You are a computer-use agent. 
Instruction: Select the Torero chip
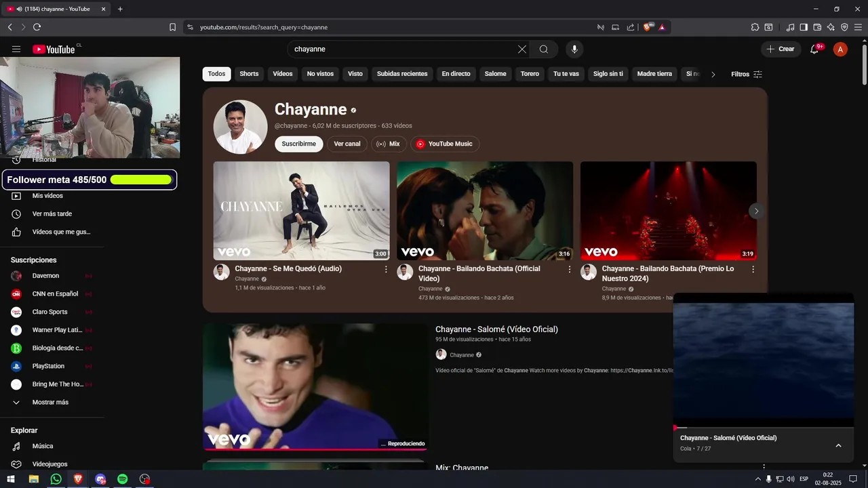530,74
